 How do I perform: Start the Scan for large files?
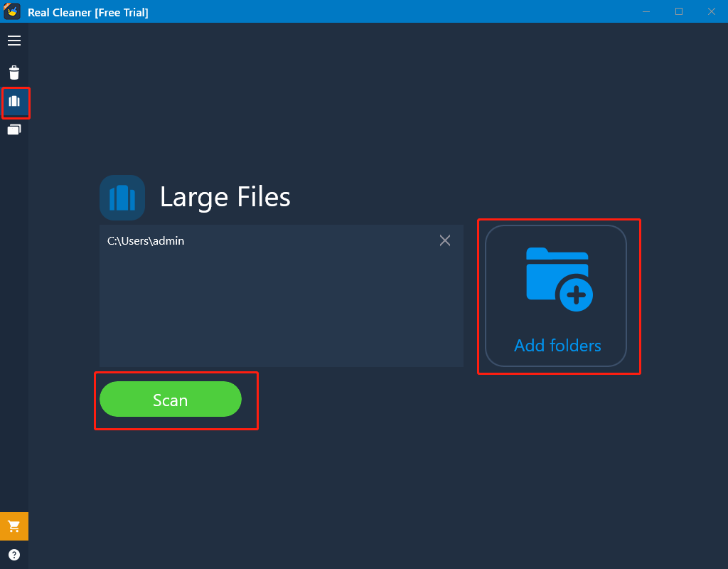[x=171, y=400]
